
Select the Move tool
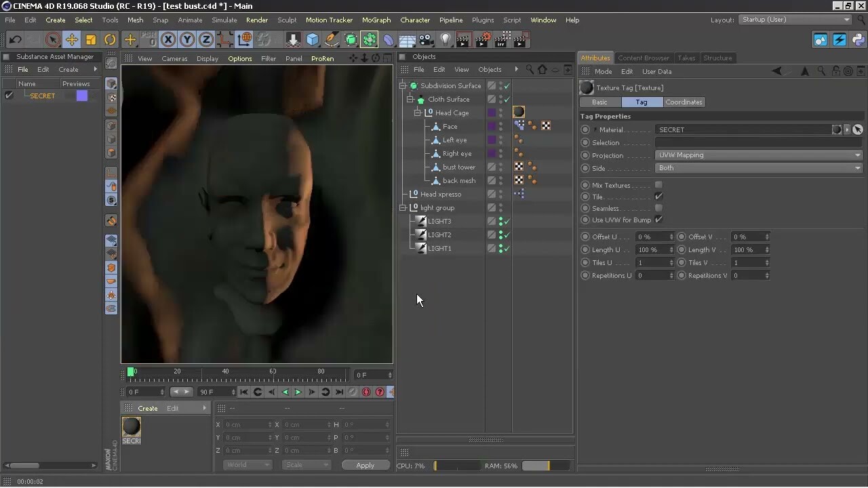pos(71,40)
